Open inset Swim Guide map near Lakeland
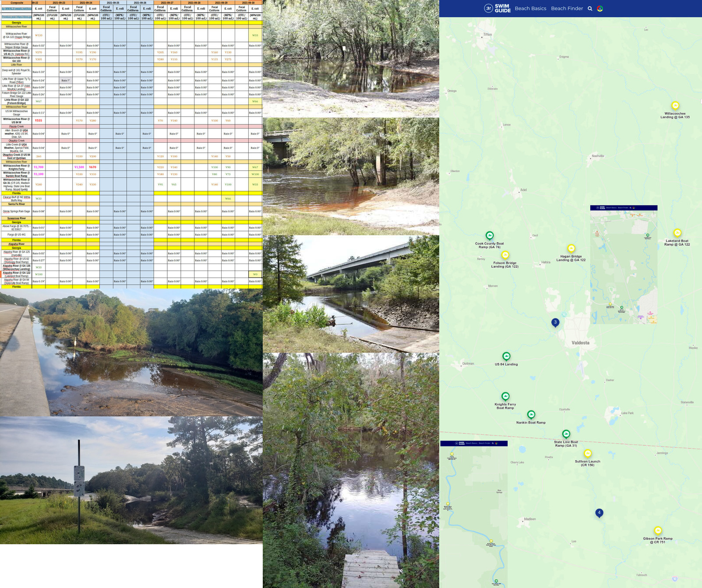This screenshot has width=702, height=588. pyautogui.click(x=624, y=264)
